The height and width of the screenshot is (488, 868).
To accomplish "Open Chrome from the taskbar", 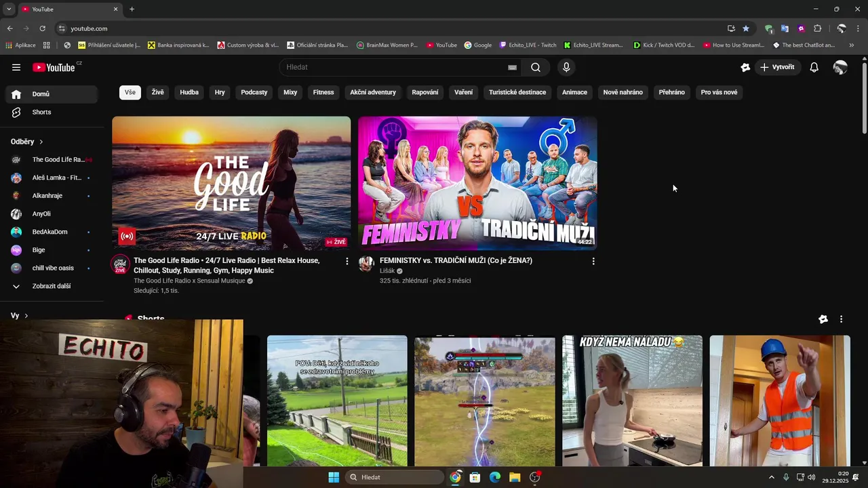I will coord(455,477).
